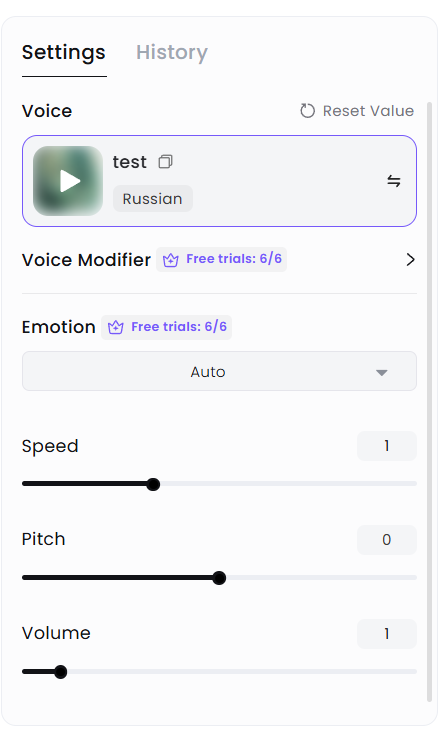
Task: Click the Pitch value input field
Action: (x=387, y=540)
